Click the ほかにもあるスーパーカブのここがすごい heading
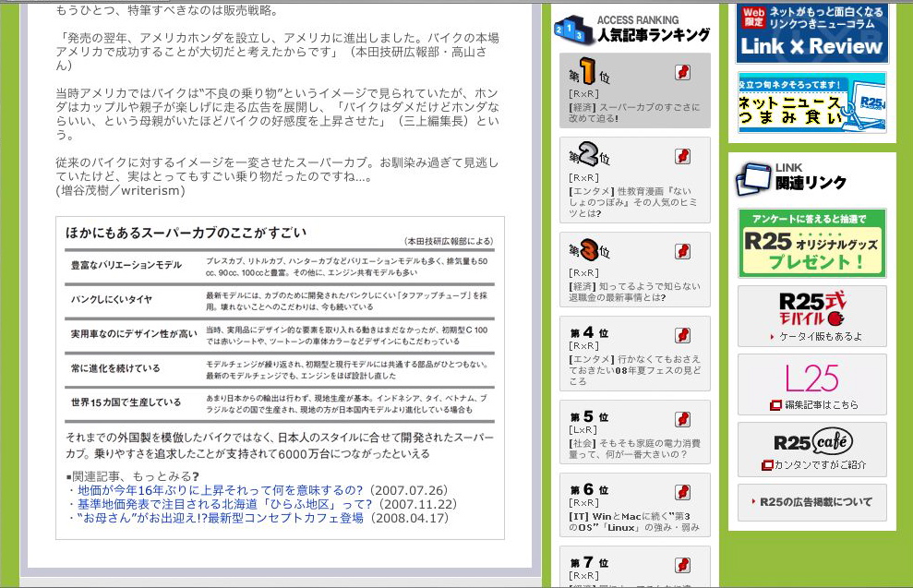Screen dimensions: 913x588 coord(186,233)
